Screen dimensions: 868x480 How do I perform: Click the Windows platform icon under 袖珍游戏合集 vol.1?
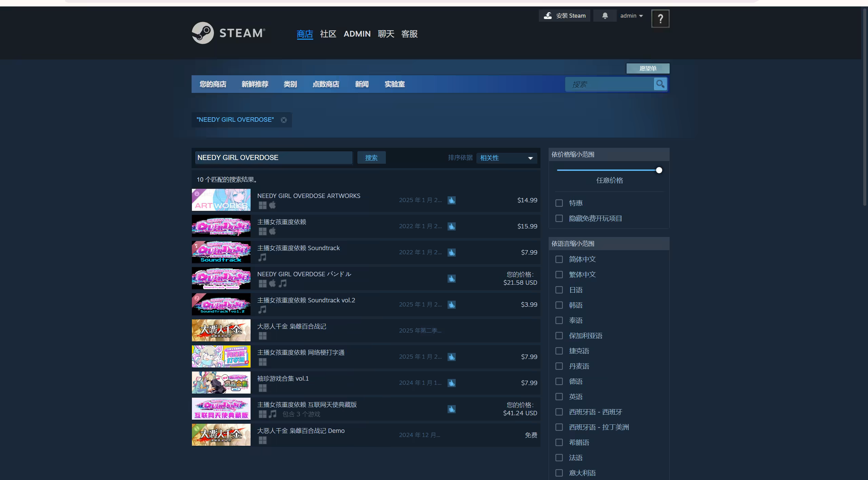pos(262,388)
